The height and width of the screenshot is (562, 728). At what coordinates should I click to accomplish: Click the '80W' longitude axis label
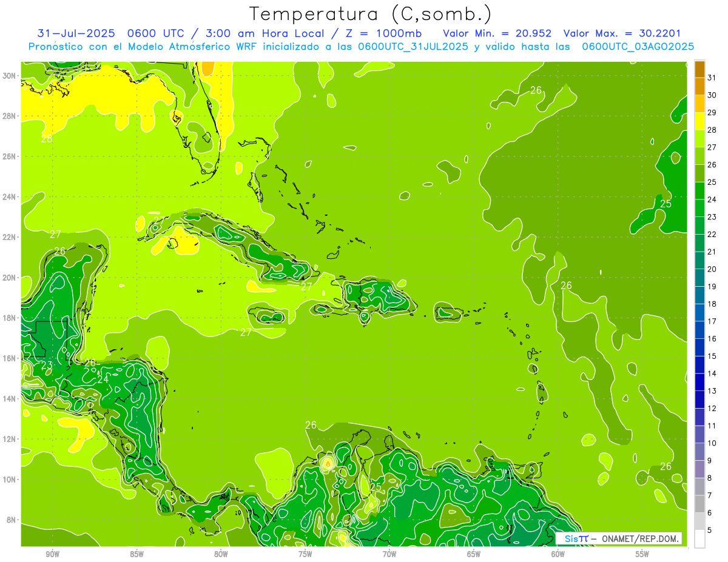(221, 554)
